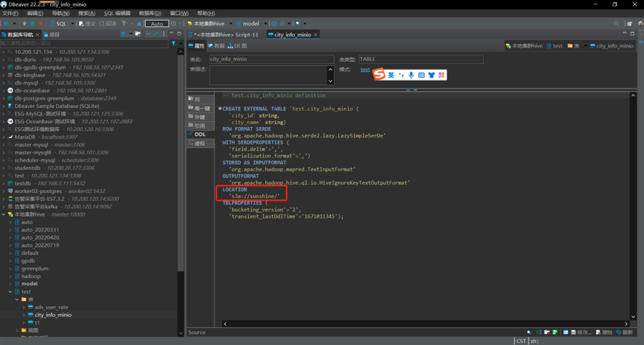Image resolution: width=644 pixels, height=345 pixels.
Task: Toggle the Auto commit mode box
Action: [157, 24]
